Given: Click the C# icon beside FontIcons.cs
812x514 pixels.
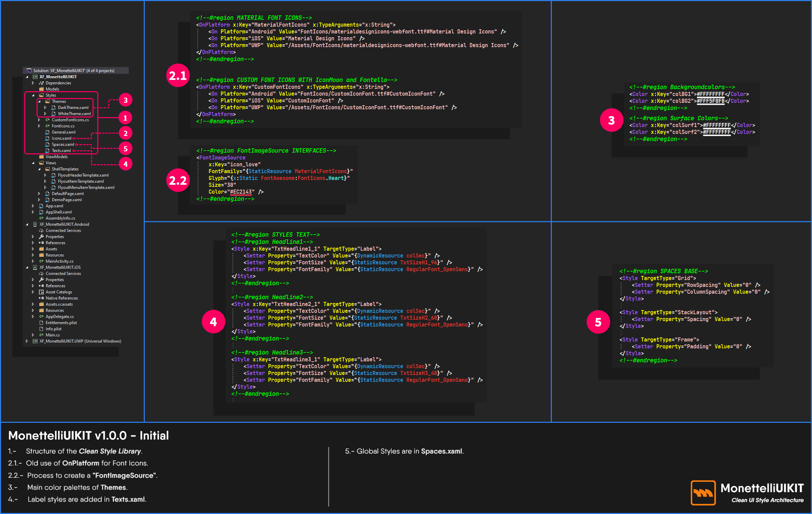Looking at the screenshot, I should tap(47, 126).
